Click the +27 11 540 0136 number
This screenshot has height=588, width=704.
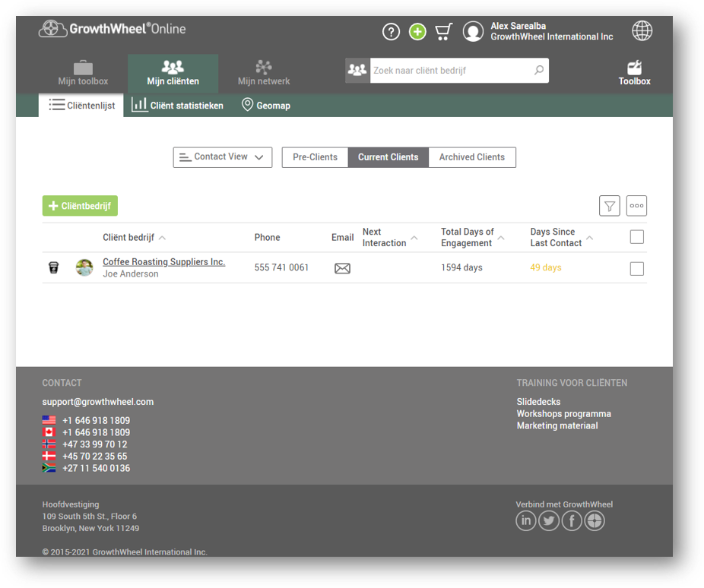pos(96,468)
